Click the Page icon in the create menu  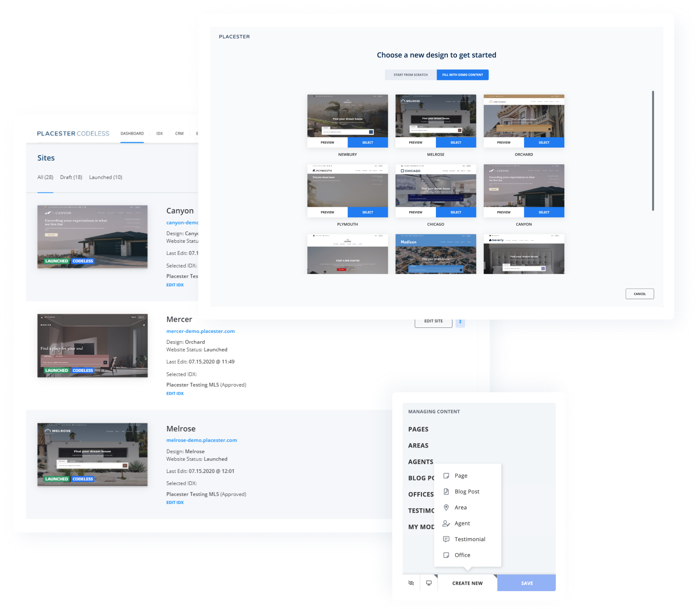click(x=446, y=476)
